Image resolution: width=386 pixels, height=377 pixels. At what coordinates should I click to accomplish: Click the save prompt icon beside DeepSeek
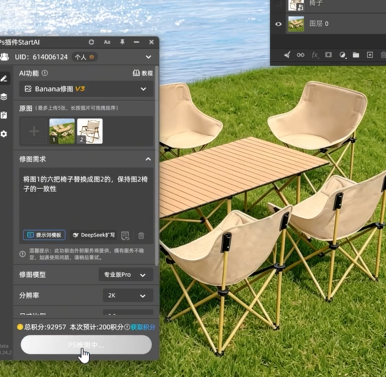125,236
